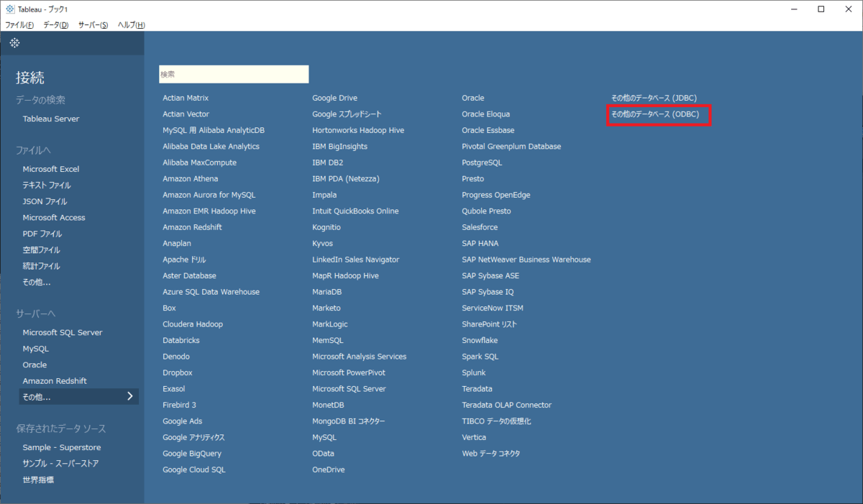Select Cloudera Hadoop connector
Screen dimensions: 863x504
(193, 324)
